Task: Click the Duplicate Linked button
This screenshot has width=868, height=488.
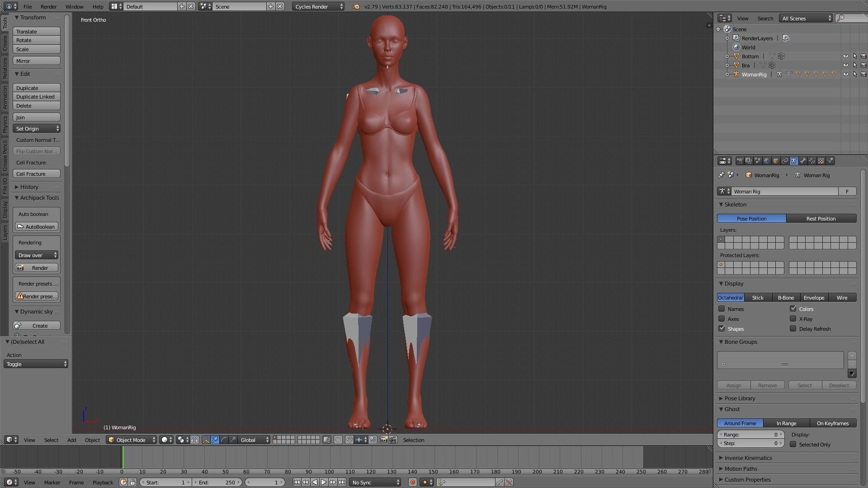Action: tap(36, 97)
